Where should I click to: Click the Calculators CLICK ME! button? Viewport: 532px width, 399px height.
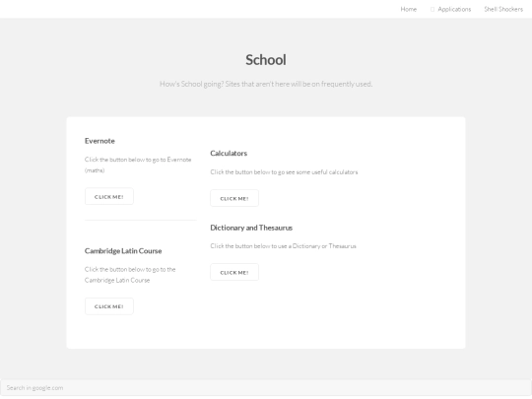pos(234,198)
